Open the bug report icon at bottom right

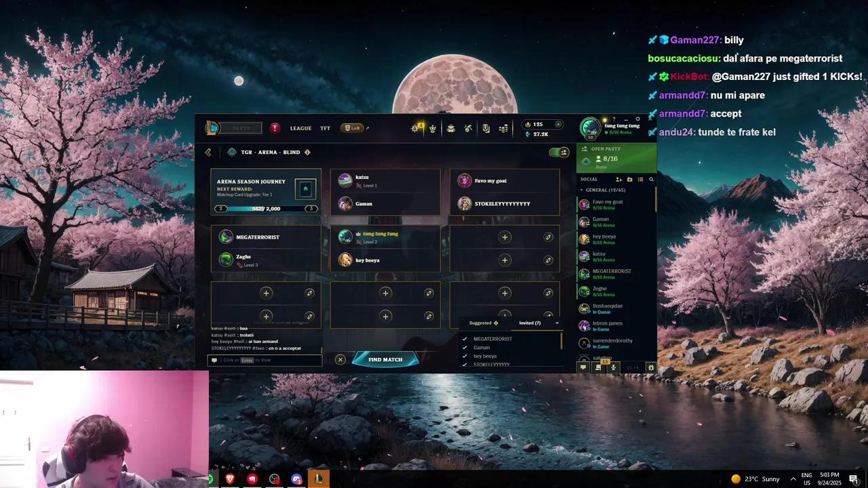(x=650, y=367)
